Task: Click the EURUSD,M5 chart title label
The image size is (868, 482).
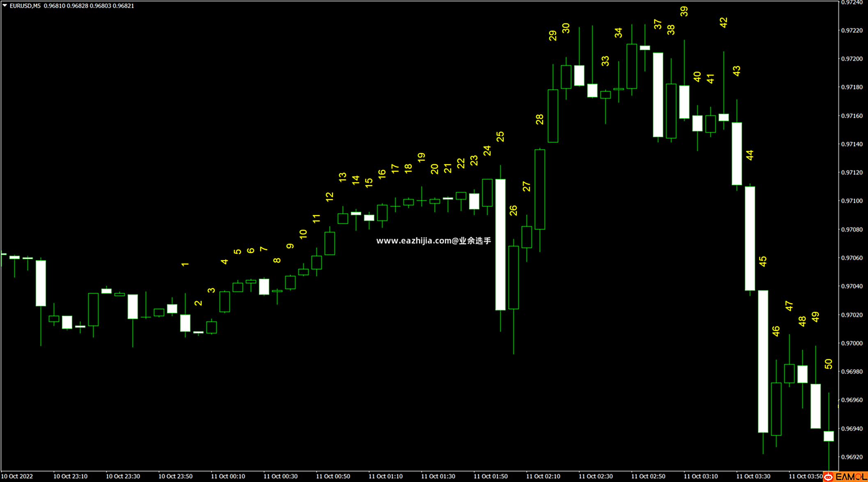Action: (25, 6)
